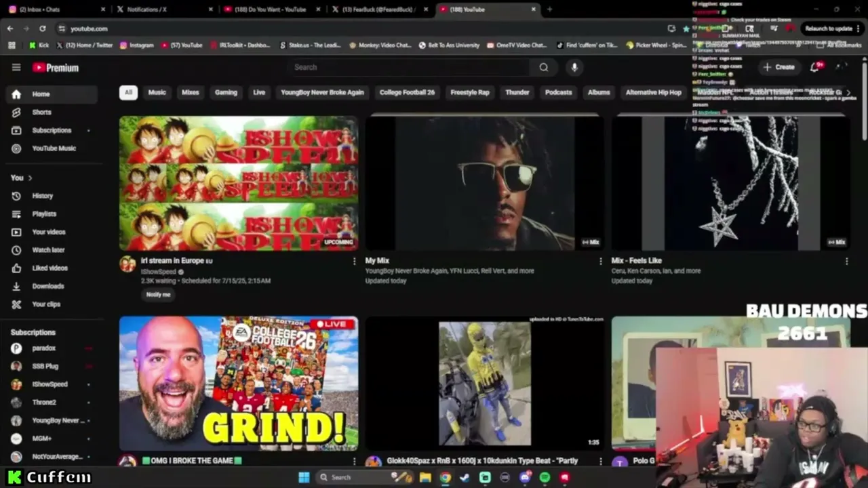Open irl stream in Europe thumbnail

click(x=239, y=183)
